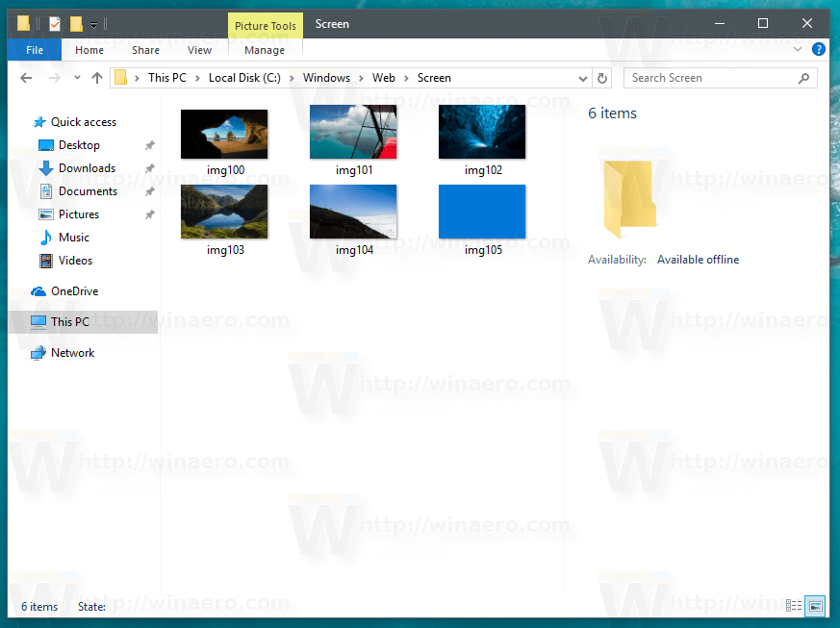Click the Back navigation arrow
The height and width of the screenshot is (628, 840).
click(26, 78)
